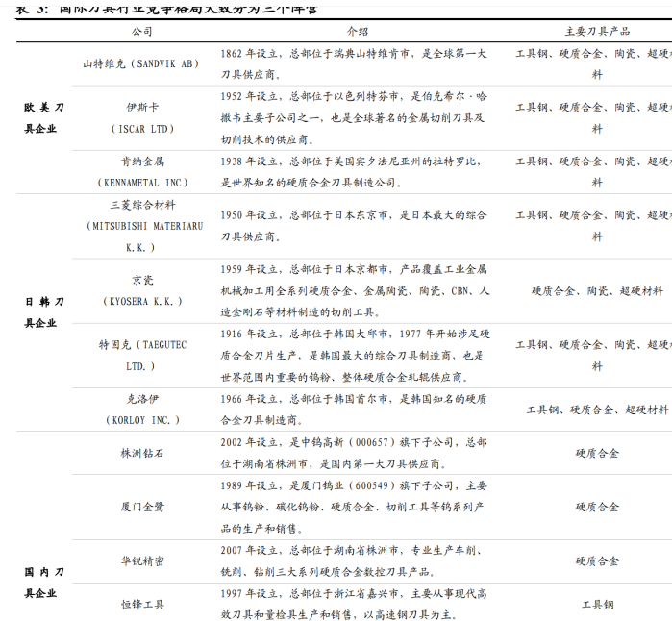Image resolution: width=672 pixels, height=621 pixels.
Task: Click the 国内刀具企业 group label
Action: click(x=43, y=583)
